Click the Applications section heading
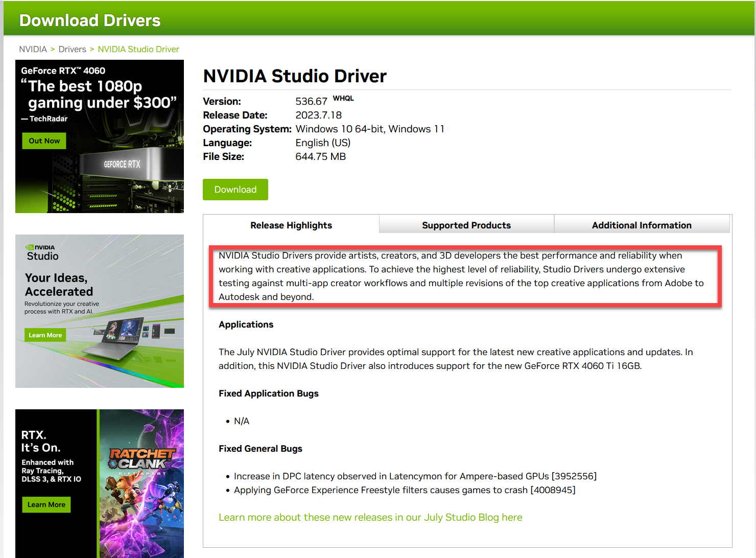756x558 pixels. point(246,324)
